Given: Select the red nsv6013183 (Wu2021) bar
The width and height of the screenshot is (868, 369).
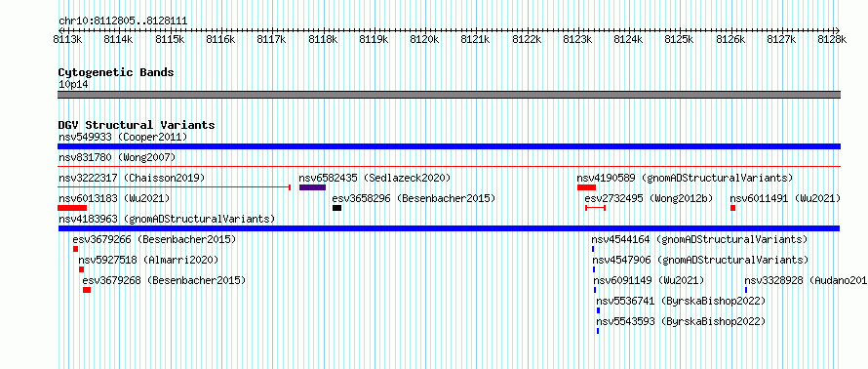Looking at the screenshot, I should tap(72, 208).
